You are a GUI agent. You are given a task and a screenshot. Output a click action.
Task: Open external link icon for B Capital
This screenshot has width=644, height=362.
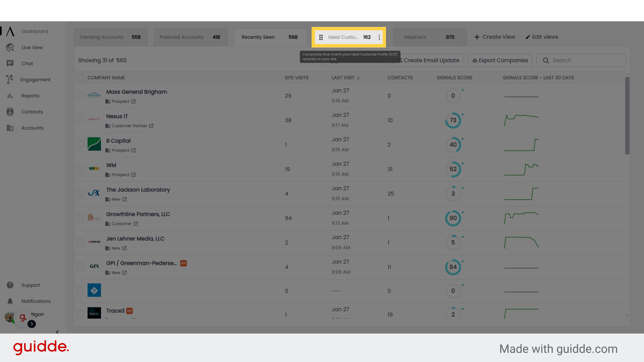pyautogui.click(x=133, y=150)
